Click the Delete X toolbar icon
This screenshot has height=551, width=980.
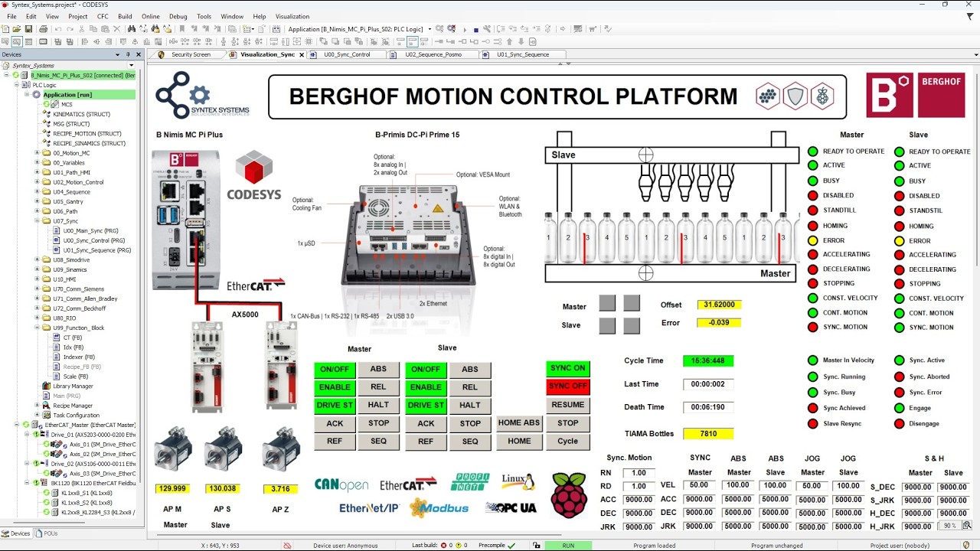[116, 29]
